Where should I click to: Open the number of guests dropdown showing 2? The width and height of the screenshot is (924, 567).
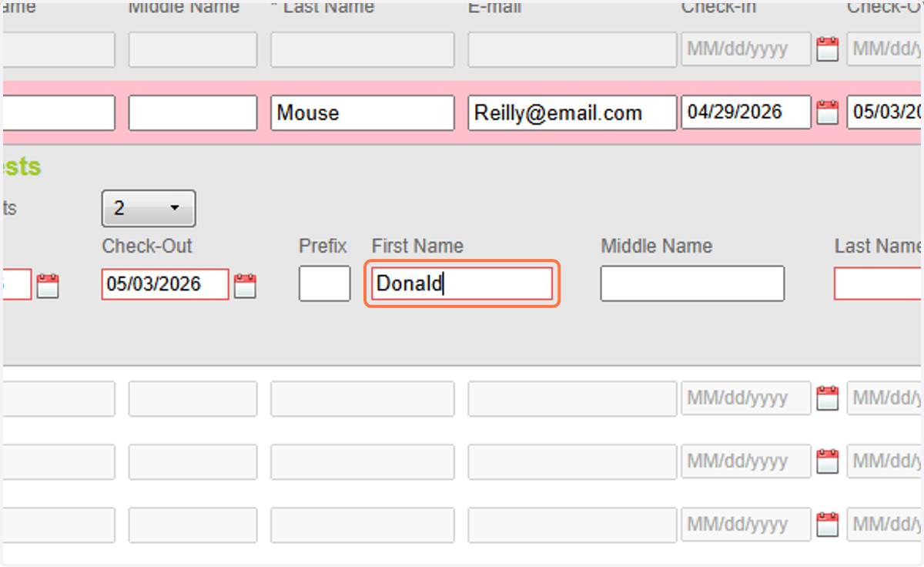[x=149, y=208]
